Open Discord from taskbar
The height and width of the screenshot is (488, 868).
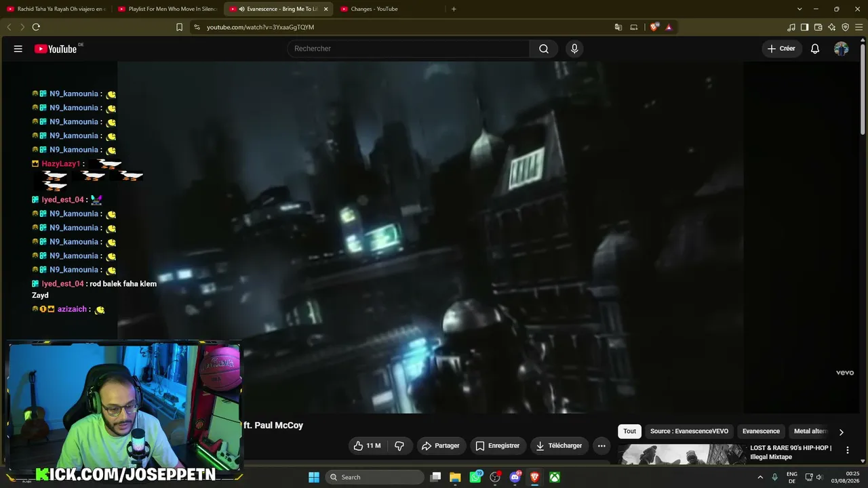point(515,477)
